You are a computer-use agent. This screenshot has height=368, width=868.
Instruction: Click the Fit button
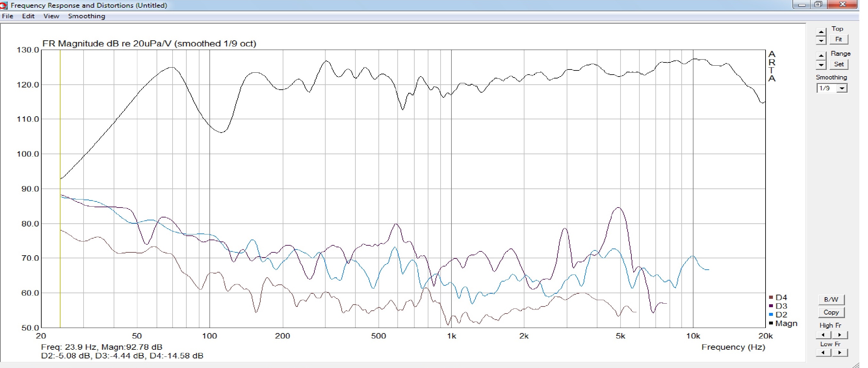click(x=838, y=39)
